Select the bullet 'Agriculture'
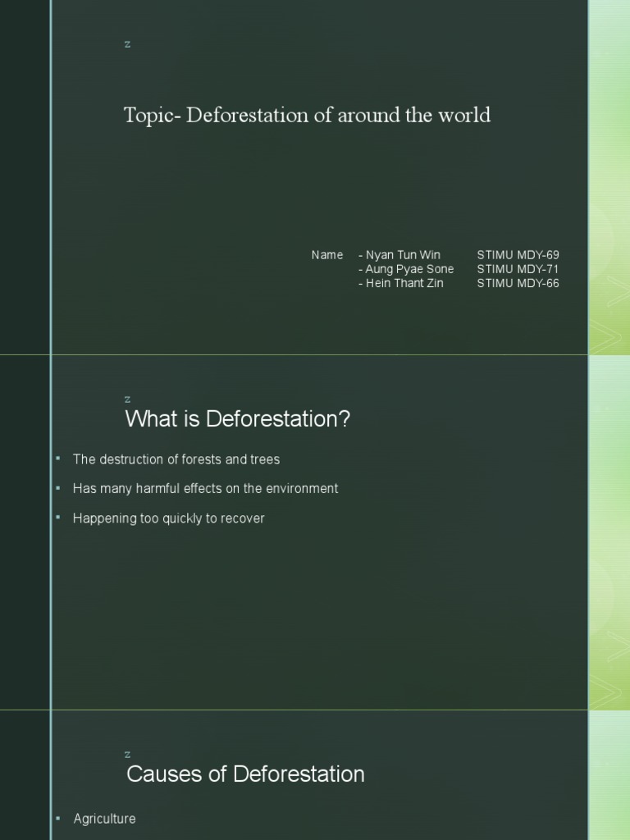Screen dimensions: 630x840 coord(104,819)
